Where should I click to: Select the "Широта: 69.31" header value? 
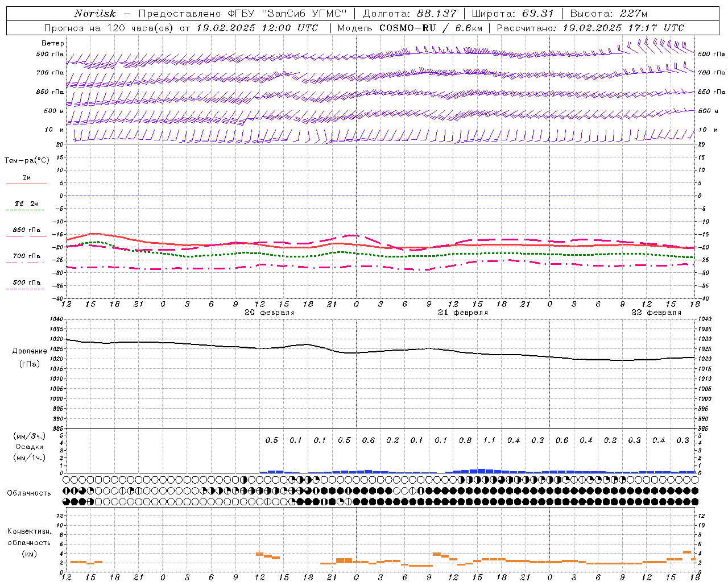tap(513, 14)
